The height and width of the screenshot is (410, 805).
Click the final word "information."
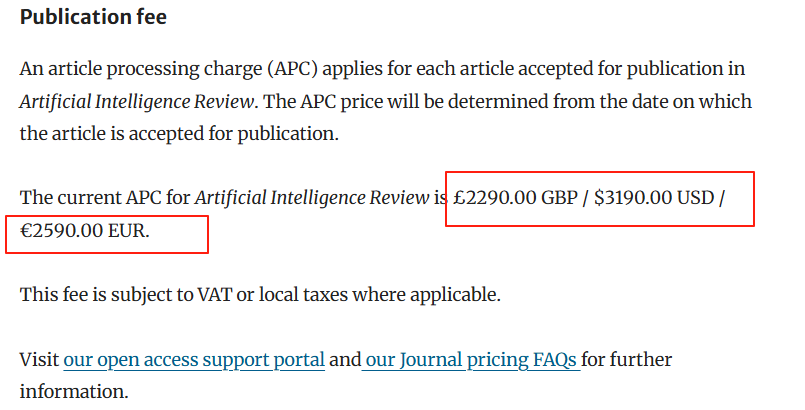coord(74,391)
